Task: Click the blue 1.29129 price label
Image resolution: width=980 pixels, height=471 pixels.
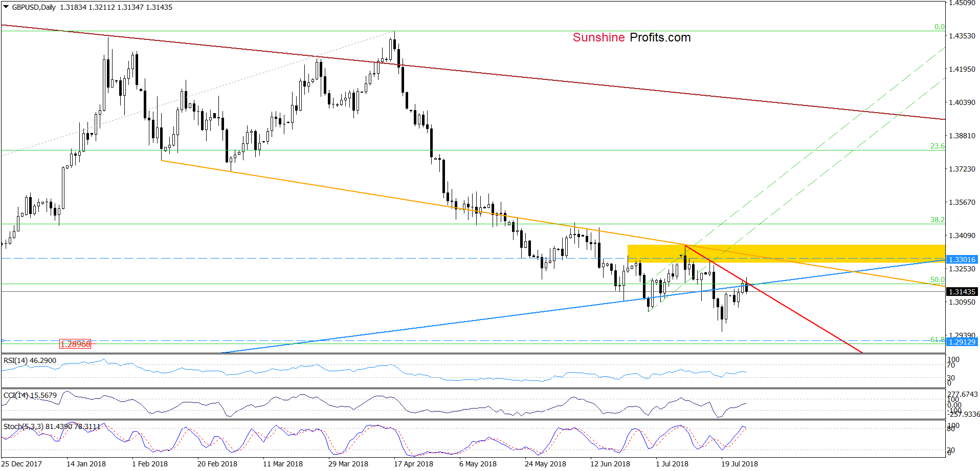Action: [962, 342]
